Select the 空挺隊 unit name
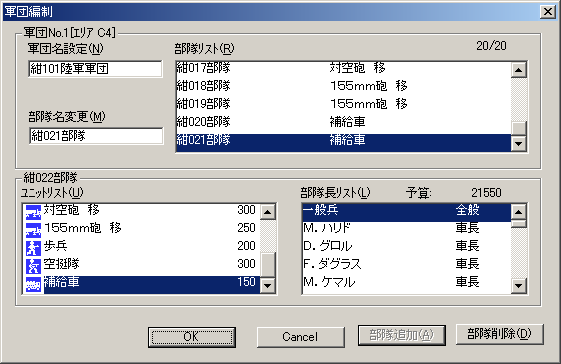 point(62,264)
